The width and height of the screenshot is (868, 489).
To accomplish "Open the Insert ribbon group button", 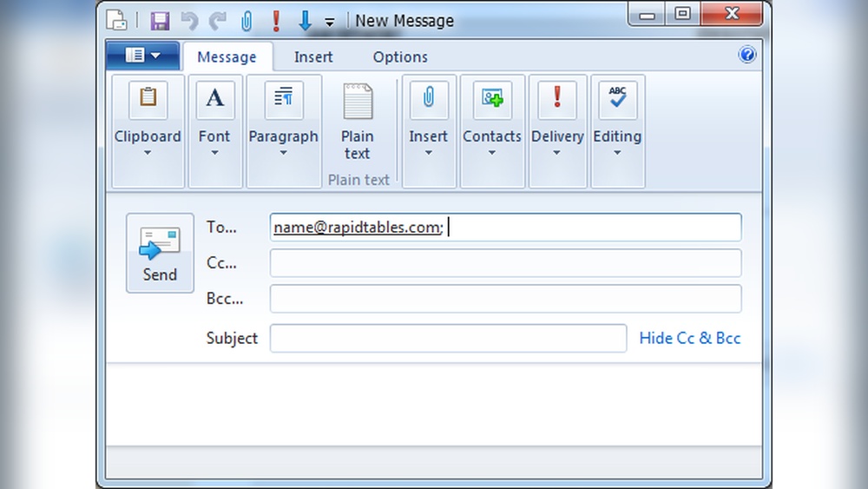I will (428, 130).
